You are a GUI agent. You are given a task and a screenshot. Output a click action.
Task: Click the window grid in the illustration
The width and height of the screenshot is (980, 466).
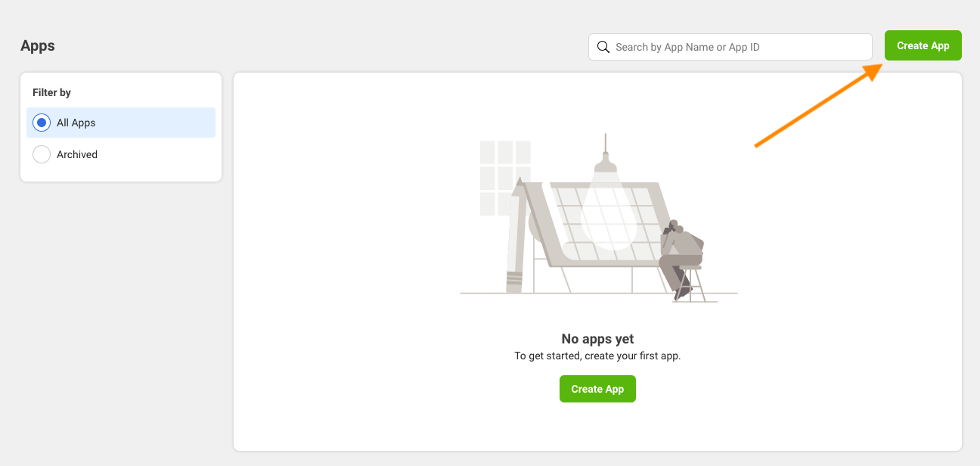click(x=506, y=178)
